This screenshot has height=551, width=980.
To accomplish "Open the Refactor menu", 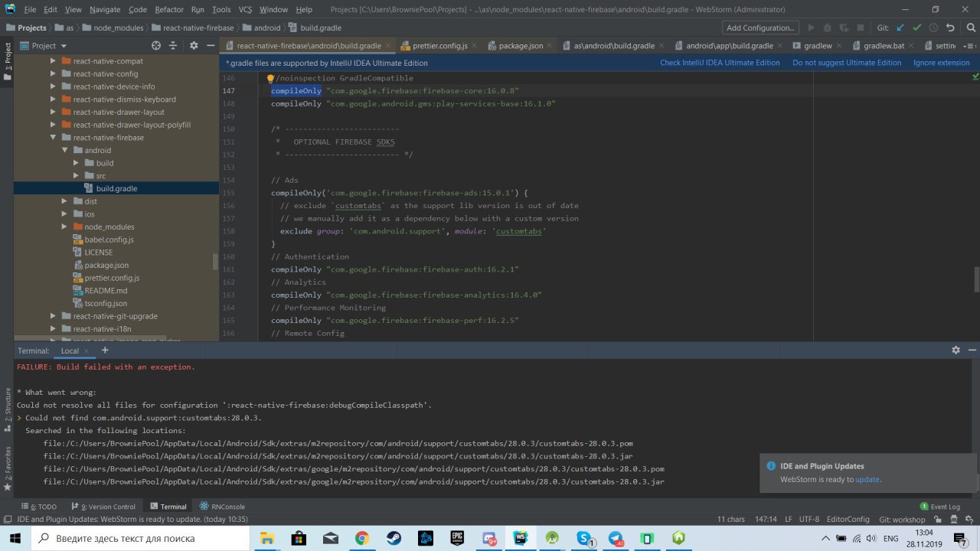I will pos(169,10).
